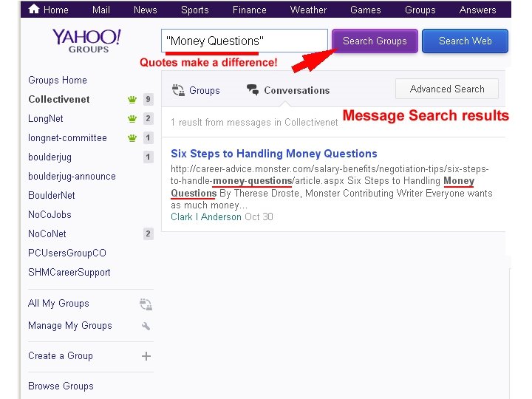Open All My Groups
Screen dimensions: 532x399
[x=58, y=304]
